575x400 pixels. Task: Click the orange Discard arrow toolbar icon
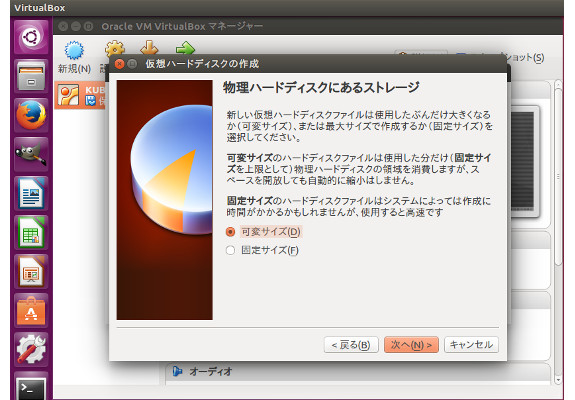click(149, 48)
